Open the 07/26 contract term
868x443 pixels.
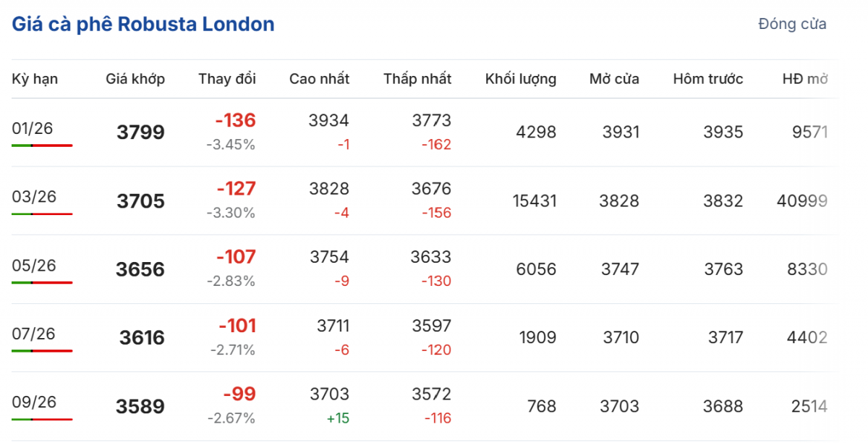[x=34, y=334]
